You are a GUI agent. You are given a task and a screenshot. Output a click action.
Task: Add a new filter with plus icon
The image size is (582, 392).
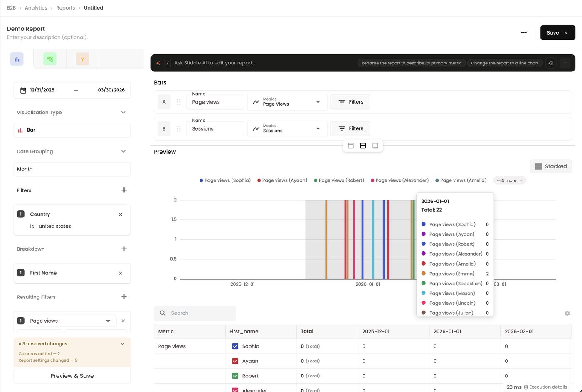point(124,190)
